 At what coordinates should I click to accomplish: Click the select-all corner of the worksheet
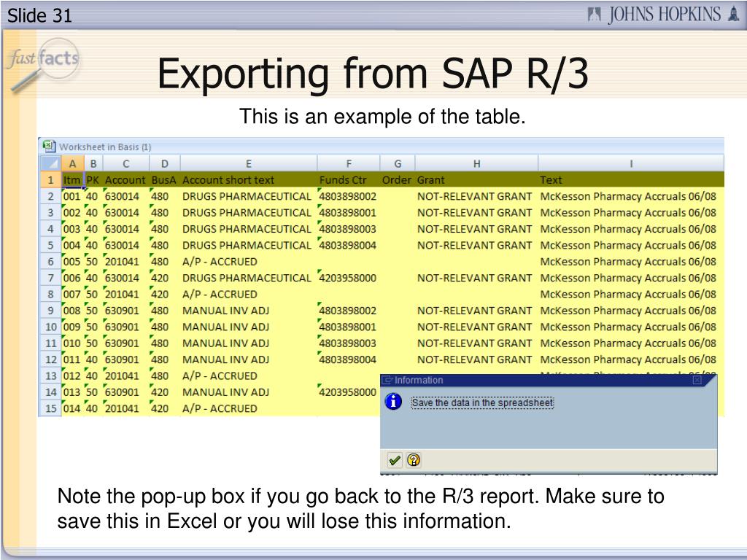point(50,163)
